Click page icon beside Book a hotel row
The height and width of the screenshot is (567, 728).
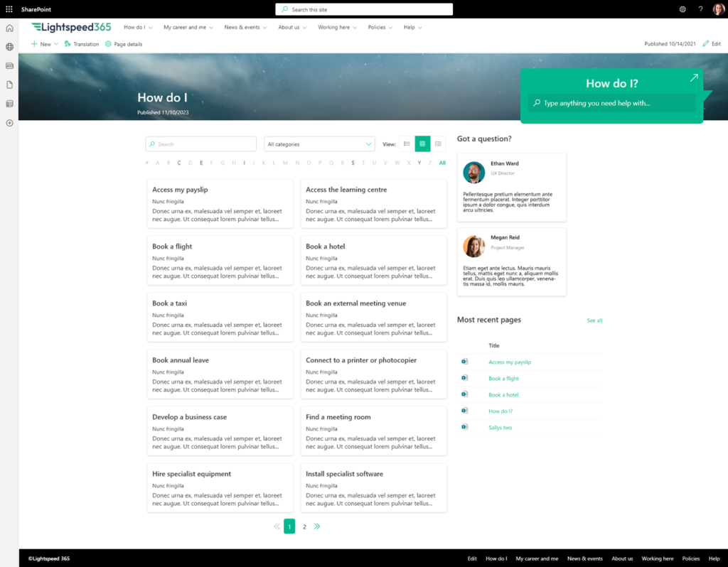coord(464,394)
